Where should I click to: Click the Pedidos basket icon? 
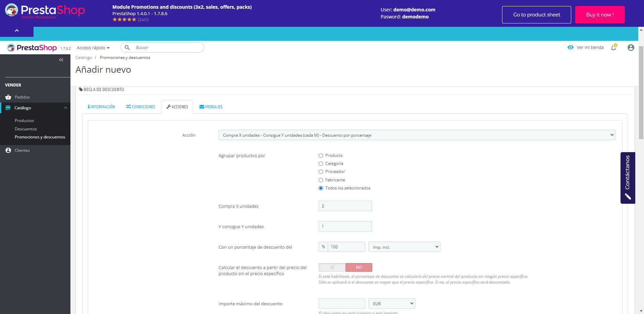coord(8,97)
